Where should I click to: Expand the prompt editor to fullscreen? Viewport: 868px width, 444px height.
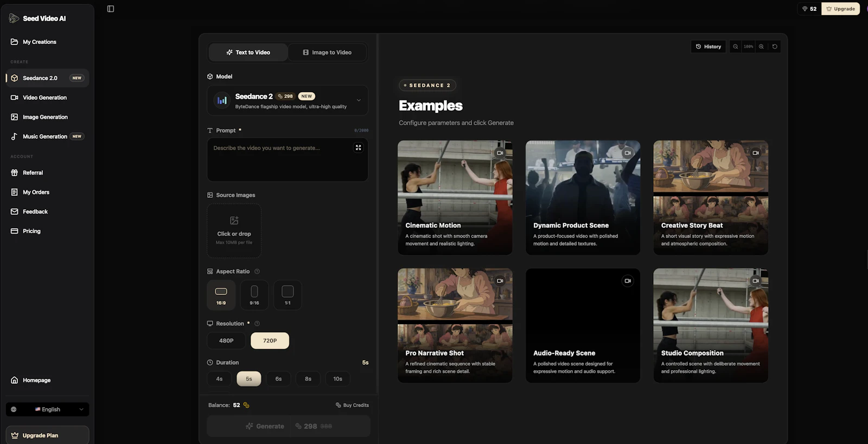tap(358, 147)
